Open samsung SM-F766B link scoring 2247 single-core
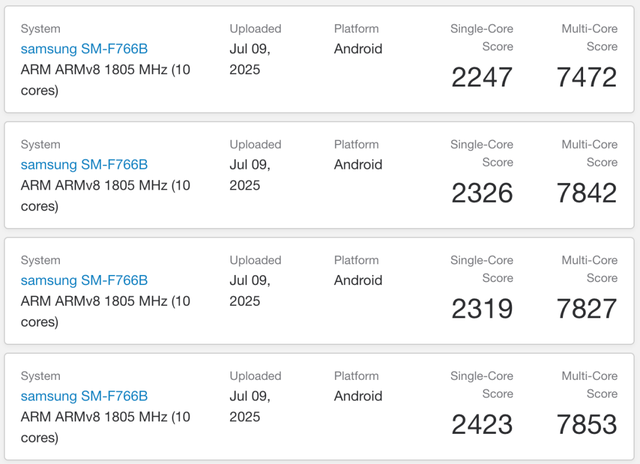This screenshot has height=464, width=640. click(x=84, y=49)
